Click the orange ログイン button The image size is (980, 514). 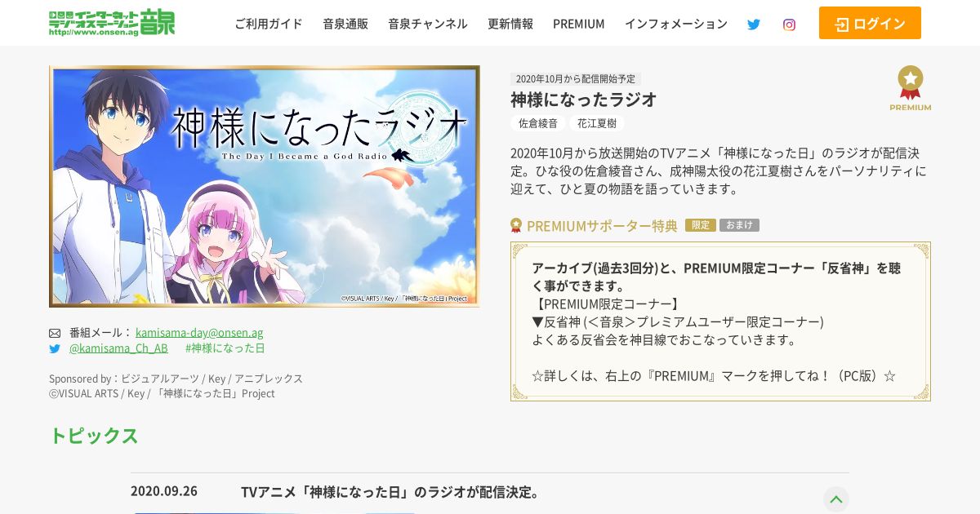pyautogui.click(x=870, y=23)
